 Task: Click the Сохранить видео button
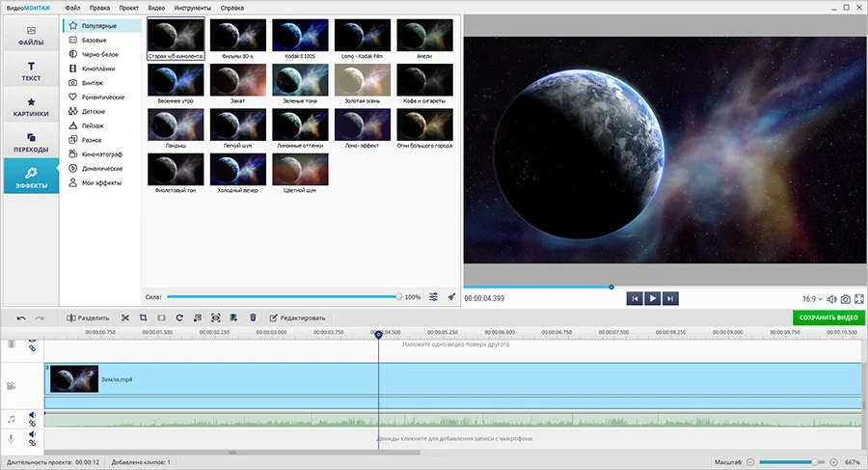[x=828, y=318]
